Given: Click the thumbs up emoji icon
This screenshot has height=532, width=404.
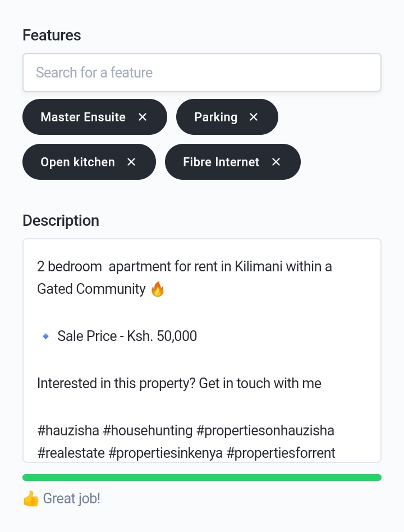Looking at the screenshot, I should [31, 499].
